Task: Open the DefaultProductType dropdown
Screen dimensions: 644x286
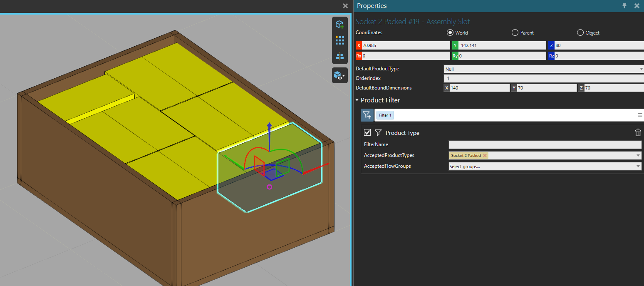Action: click(x=544, y=69)
